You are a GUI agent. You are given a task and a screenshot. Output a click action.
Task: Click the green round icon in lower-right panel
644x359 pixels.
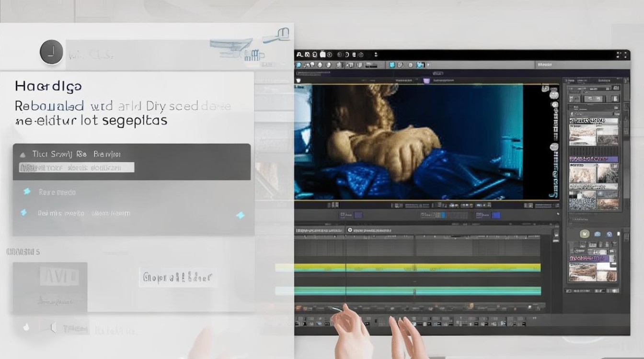pyautogui.click(x=584, y=234)
